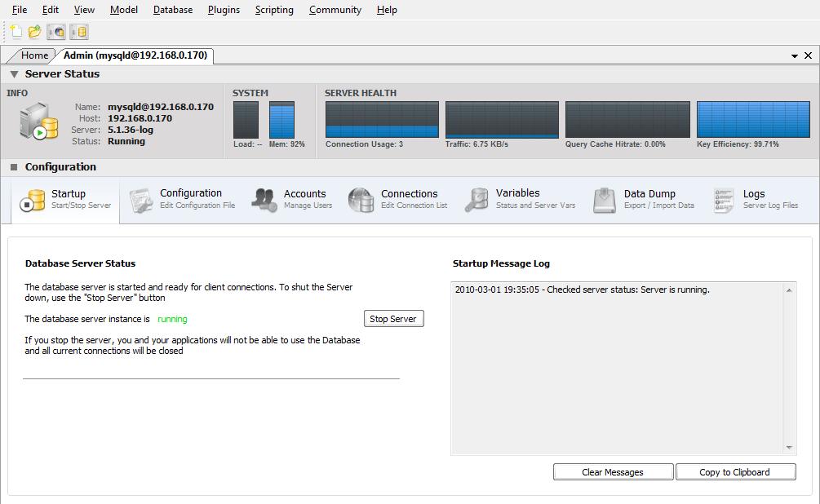Click the Key Efficiency health graph
Screen dimensions: 820x504
coord(752,120)
